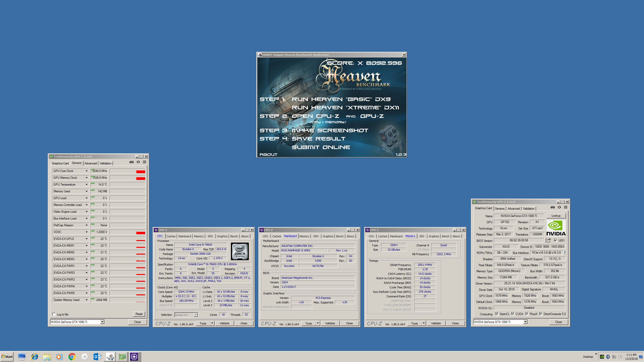Toggle the UEFI checkbox
644x362 pixels.
coord(555,240)
